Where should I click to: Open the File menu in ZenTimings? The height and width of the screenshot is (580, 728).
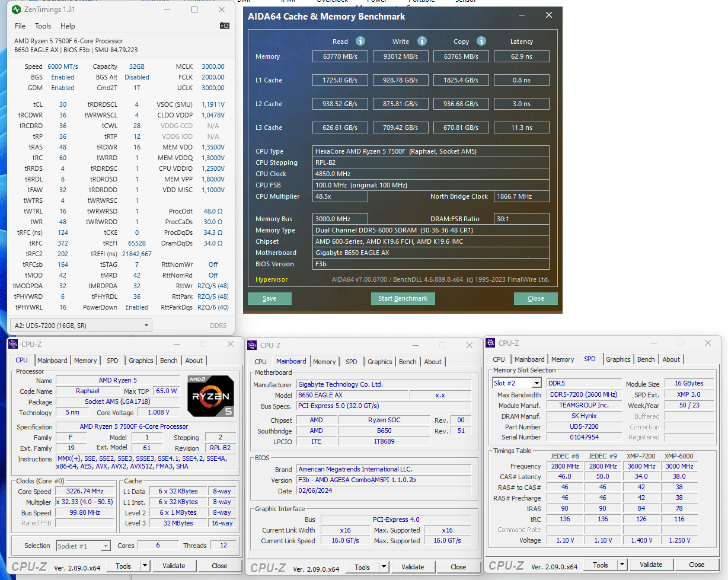[20, 26]
